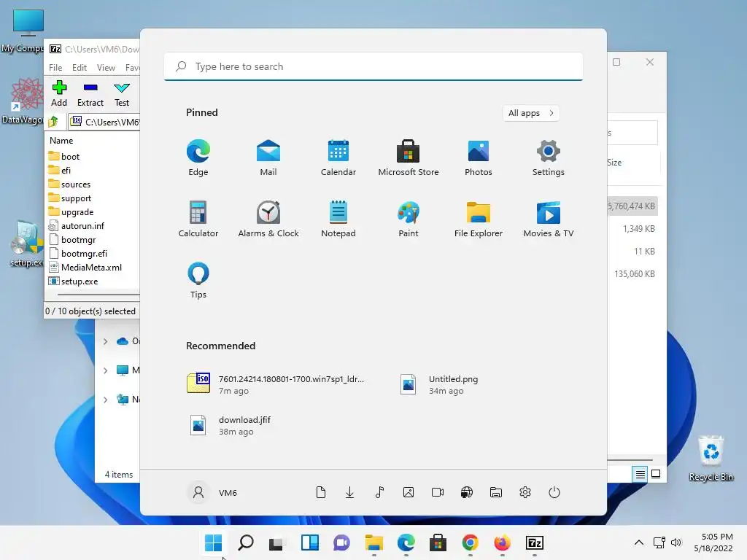Open recommended download.jfif file
747x560 pixels.
(230, 425)
